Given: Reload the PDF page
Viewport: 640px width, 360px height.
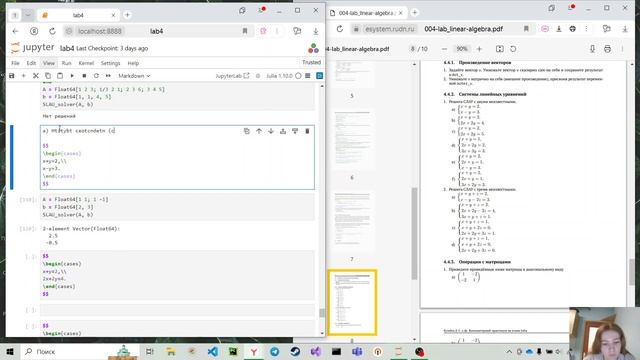Looking at the screenshot, I should tap(340, 29).
